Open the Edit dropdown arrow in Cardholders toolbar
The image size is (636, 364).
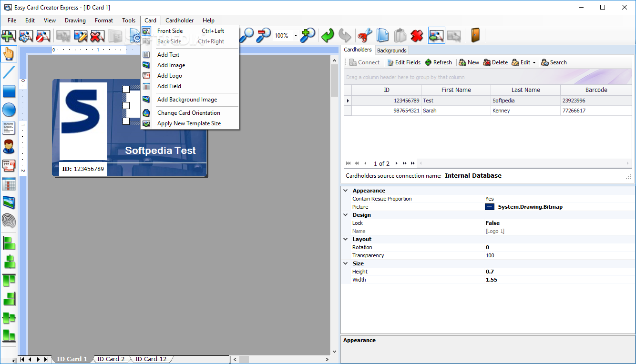click(534, 62)
